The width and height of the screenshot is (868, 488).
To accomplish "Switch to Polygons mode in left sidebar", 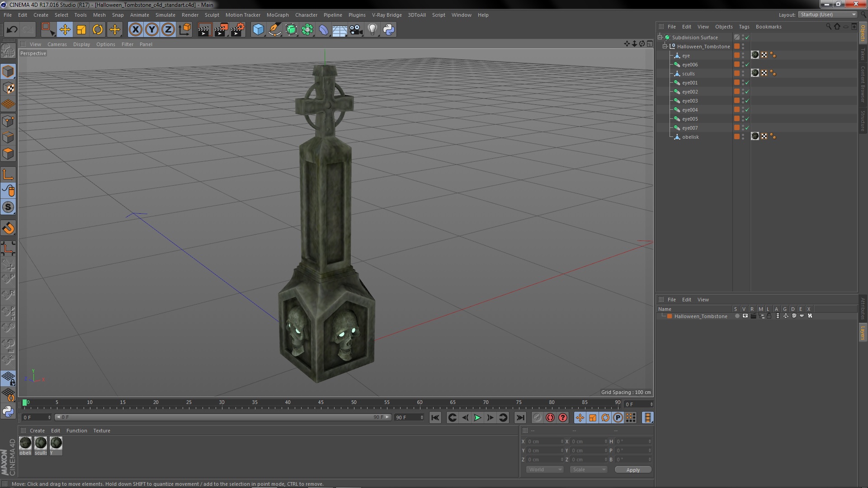I will pos(8,154).
